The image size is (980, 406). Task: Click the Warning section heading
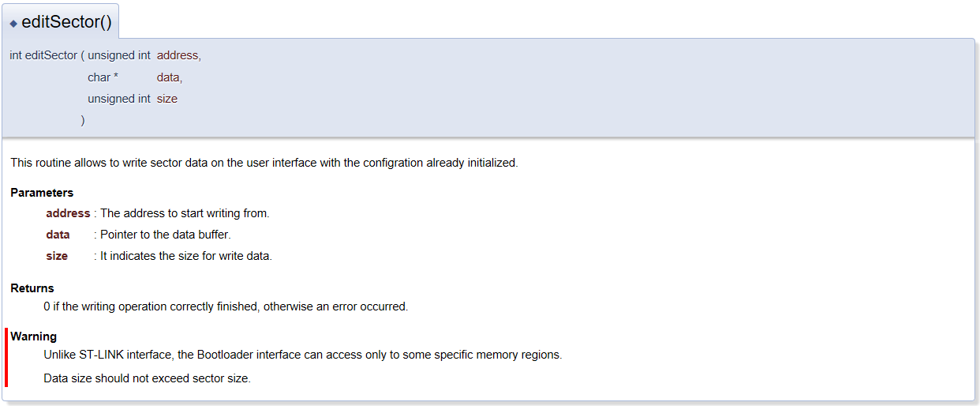pyautogui.click(x=34, y=336)
